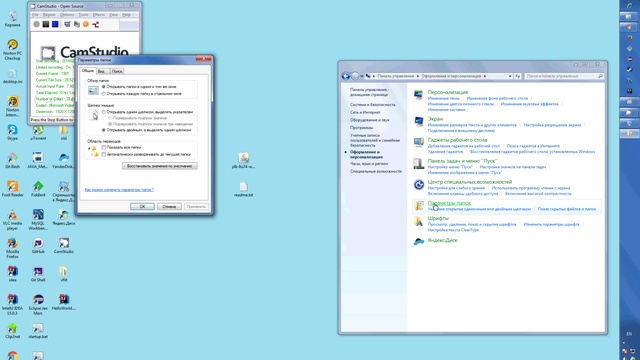Select the Foxit Reader desktop icon
The height and width of the screenshot is (360, 640).
13,189
